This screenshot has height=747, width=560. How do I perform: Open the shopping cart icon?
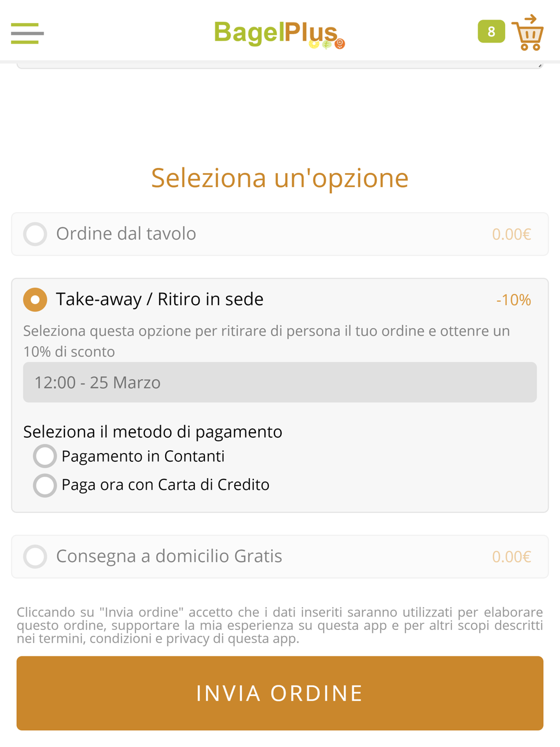[x=528, y=34]
